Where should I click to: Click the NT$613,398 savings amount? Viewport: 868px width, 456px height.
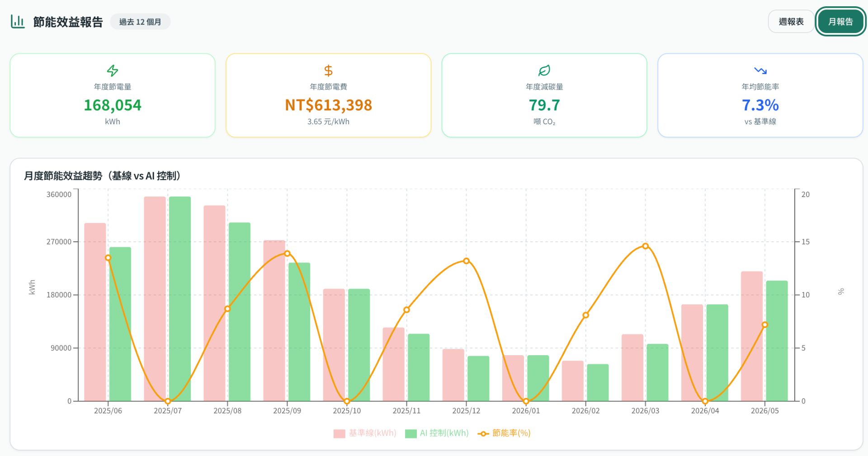point(328,105)
